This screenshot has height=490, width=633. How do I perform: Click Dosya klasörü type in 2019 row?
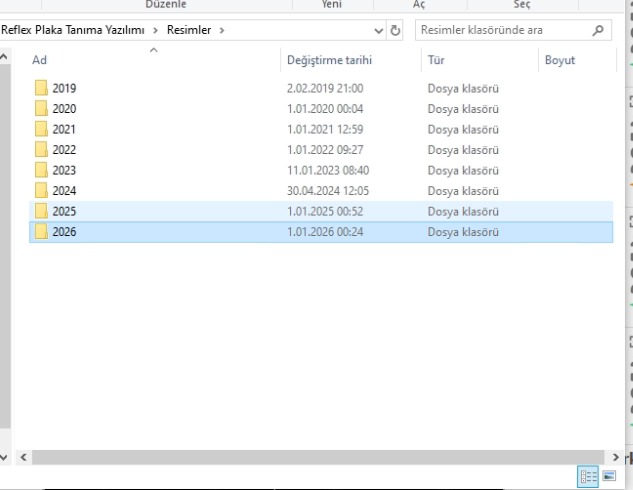point(463,88)
